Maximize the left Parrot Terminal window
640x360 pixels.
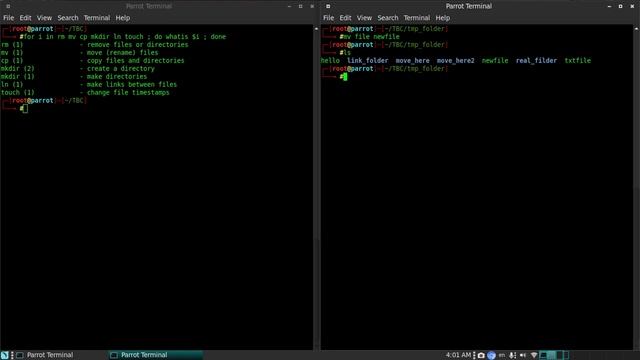pos(300,6)
